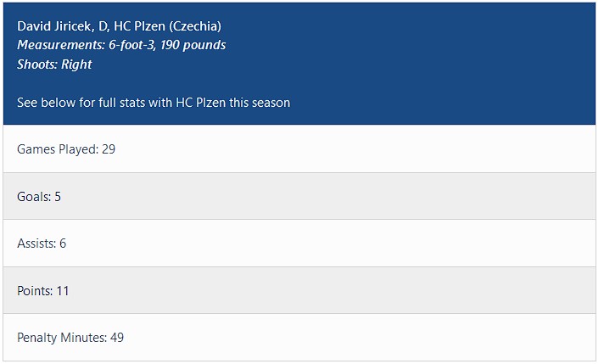The image size is (604, 364).
Task: Select the Points row label
Action: [x=35, y=291]
